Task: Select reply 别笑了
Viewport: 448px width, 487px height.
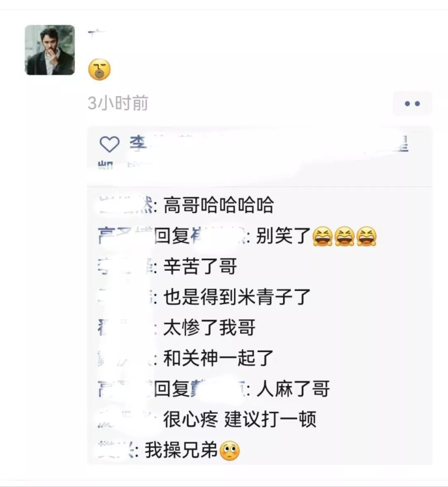Action: pyautogui.click(x=284, y=236)
